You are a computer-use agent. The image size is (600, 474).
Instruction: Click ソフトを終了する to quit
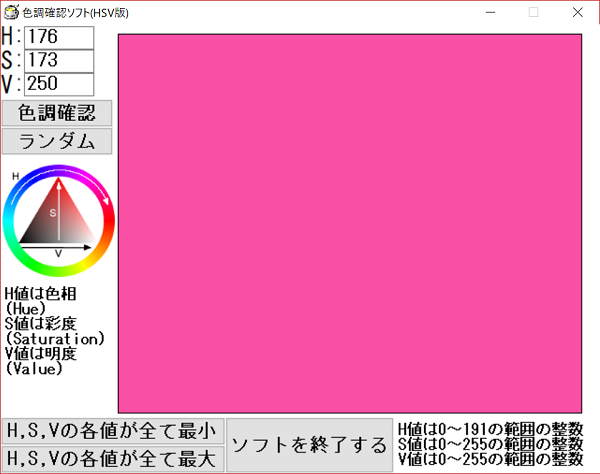(x=310, y=445)
